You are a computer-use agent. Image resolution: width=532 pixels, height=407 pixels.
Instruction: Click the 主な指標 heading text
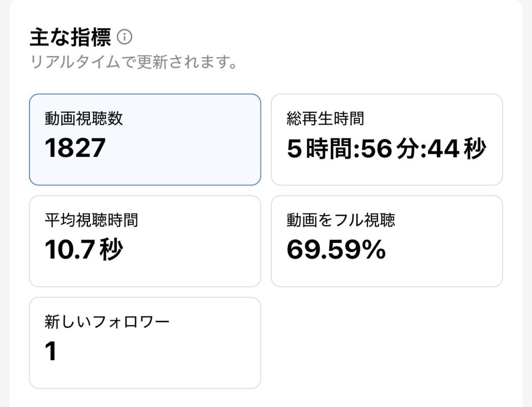coord(70,37)
